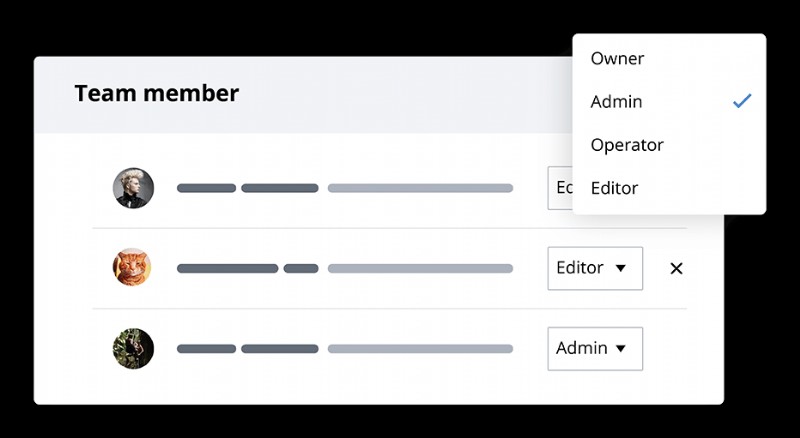Select Owner from the role menu
Viewport: 800px width, 438px height.
click(617, 58)
